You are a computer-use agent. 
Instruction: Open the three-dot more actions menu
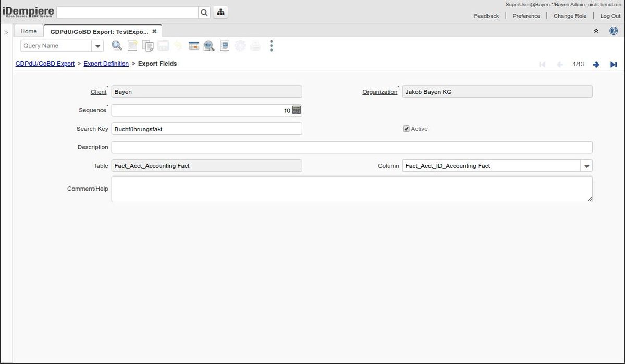coord(271,46)
